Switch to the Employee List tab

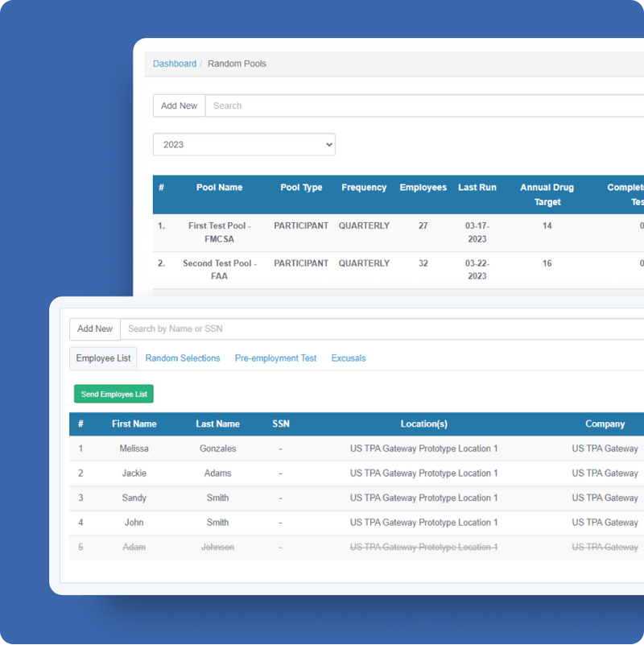[103, 358]
